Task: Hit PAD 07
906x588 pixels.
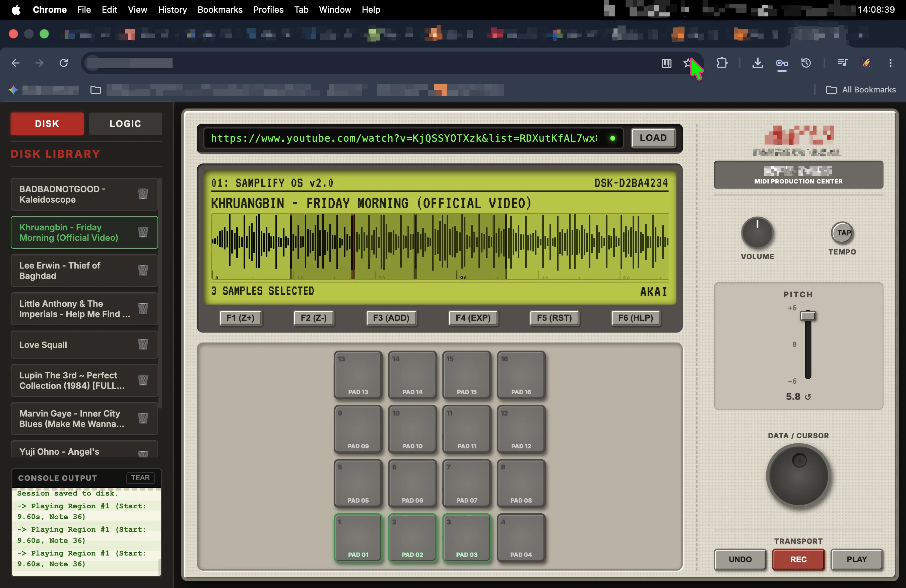Action: (467, 484)
